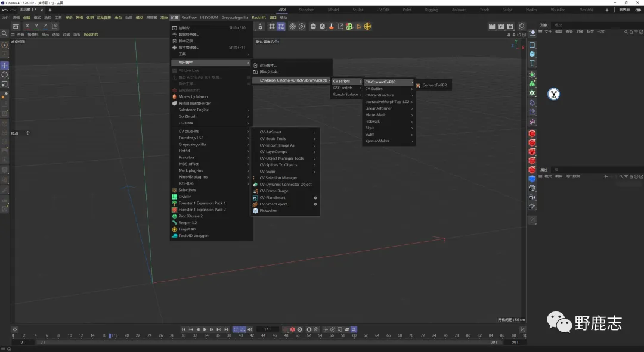Expand the Substance Engine submenu

211,110
